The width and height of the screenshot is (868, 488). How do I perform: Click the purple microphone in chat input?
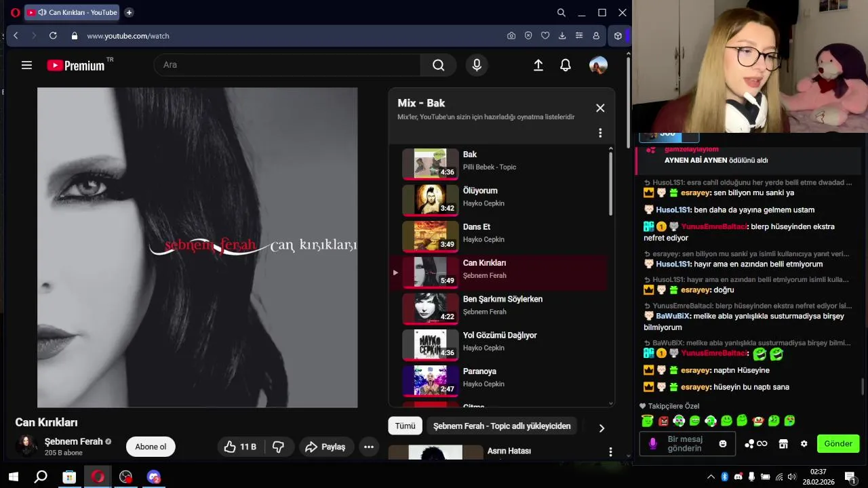652,444
